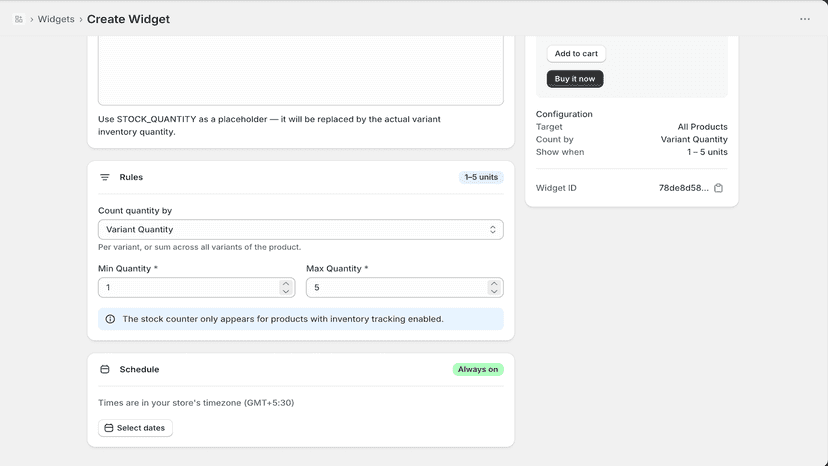This screenshot has height=466, width=828.
Task: Click the Rules filter icon
Action: coord(105,177)
